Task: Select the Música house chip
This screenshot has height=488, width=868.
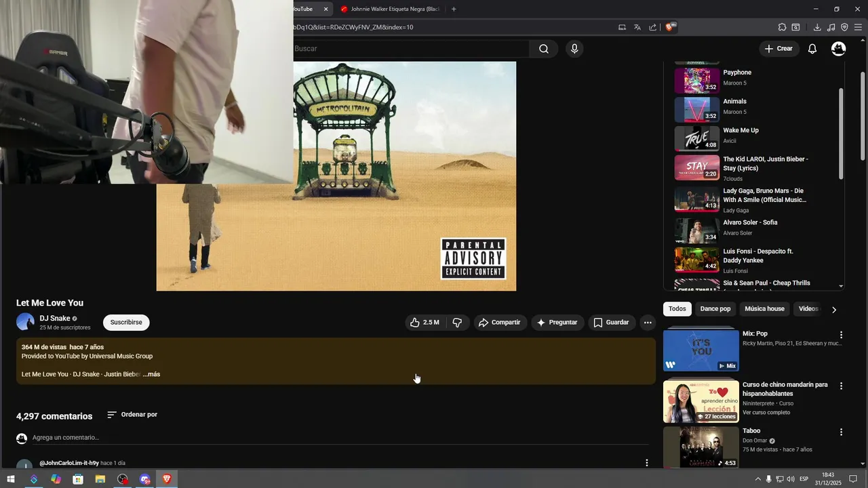Action: (764, 309)
